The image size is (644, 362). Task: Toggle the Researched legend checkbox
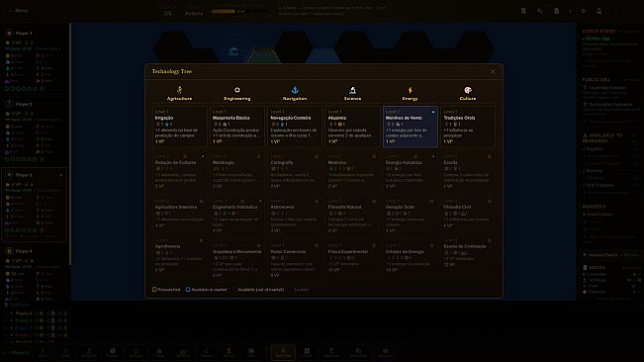pos(154,290)
